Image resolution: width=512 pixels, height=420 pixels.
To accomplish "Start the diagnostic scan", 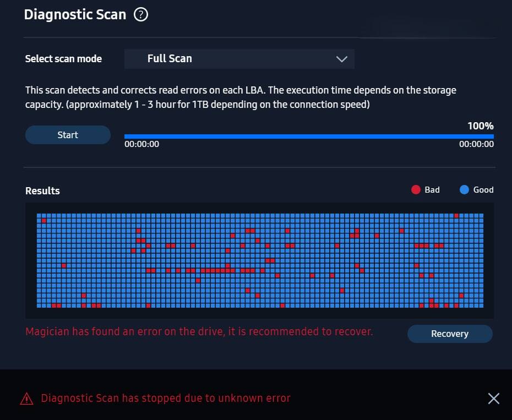I will (68, 135).
